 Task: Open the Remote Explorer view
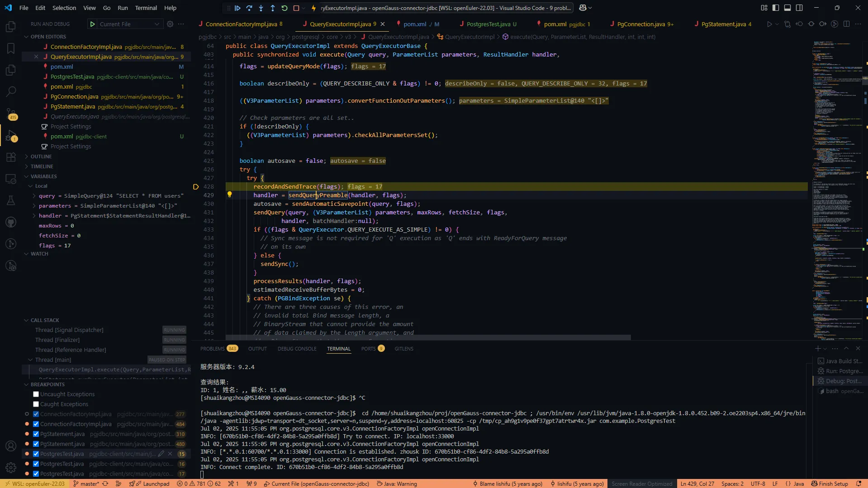click(11, 179)
